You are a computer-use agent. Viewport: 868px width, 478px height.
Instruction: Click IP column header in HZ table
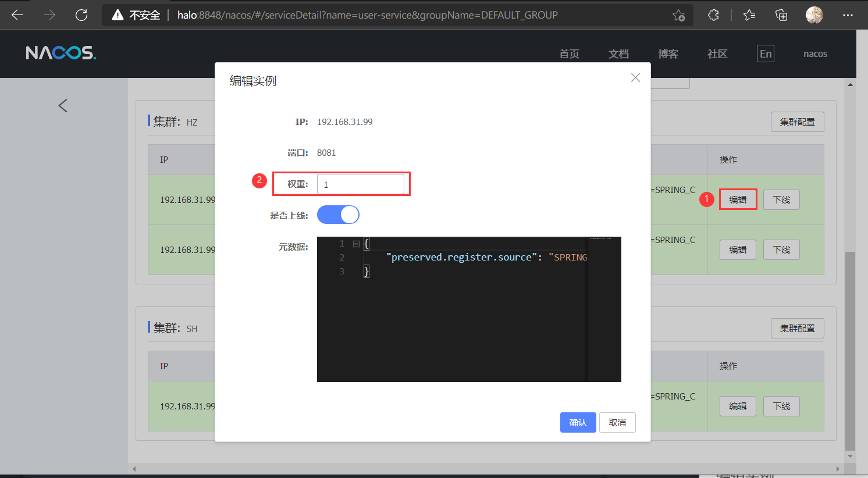point(164,159)
